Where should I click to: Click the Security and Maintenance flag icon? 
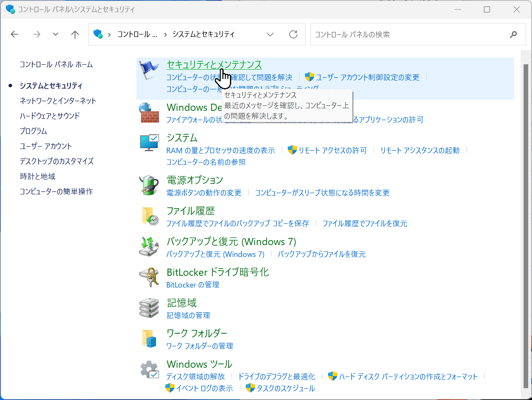(x=149, y=70)
